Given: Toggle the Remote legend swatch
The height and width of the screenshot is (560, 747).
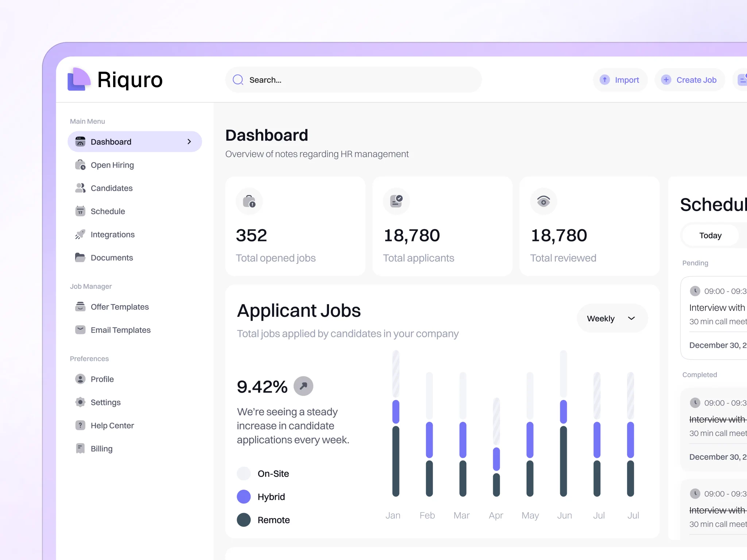Looking at the screenshot, I should point(244,520).
